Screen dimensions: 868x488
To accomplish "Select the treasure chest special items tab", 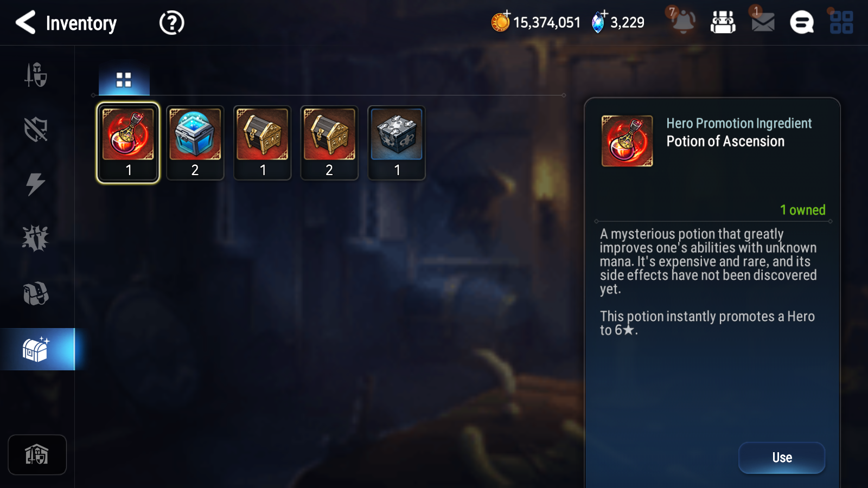I will 37,349.
